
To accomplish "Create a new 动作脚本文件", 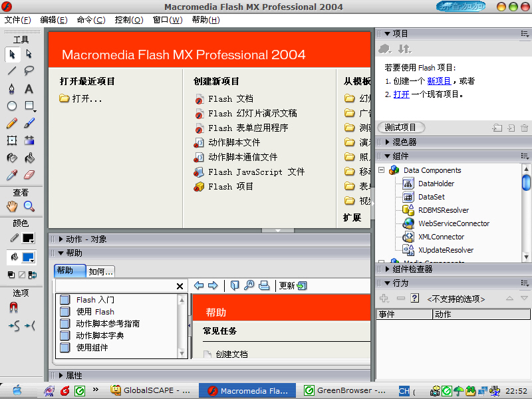I will [x=227, y=142].
